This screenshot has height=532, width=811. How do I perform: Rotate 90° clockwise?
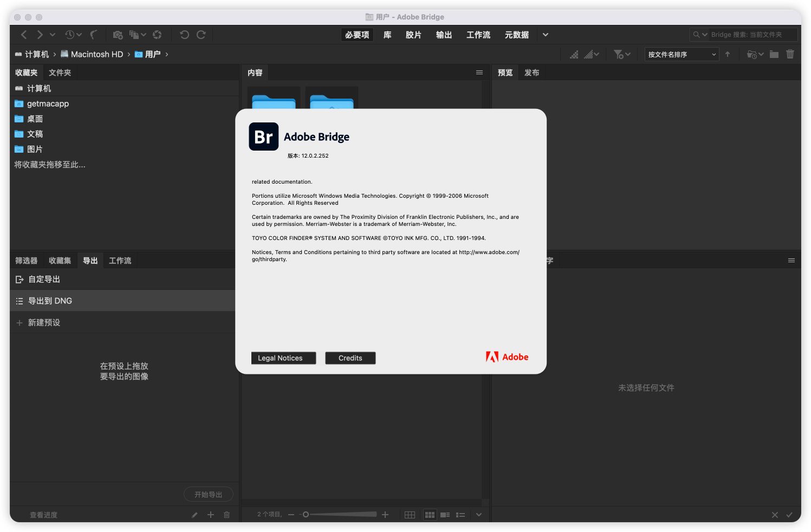tap(201, 35)
